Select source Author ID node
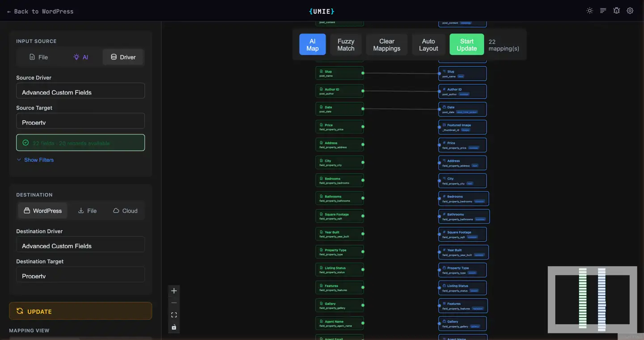Screen dimensions: 644x340 [339, 91]
